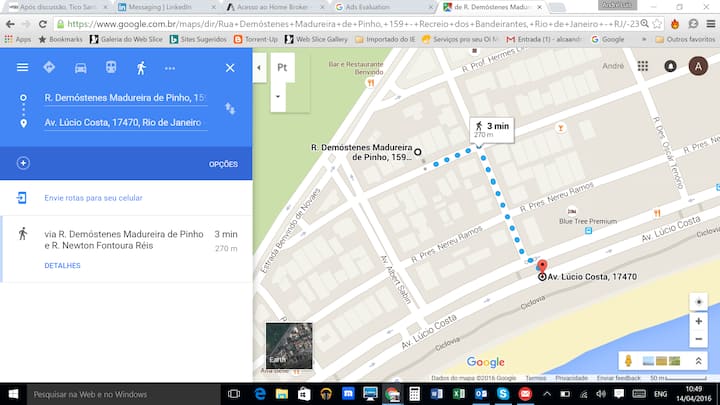Toggle Earth satellite view thumbnail

288,345
